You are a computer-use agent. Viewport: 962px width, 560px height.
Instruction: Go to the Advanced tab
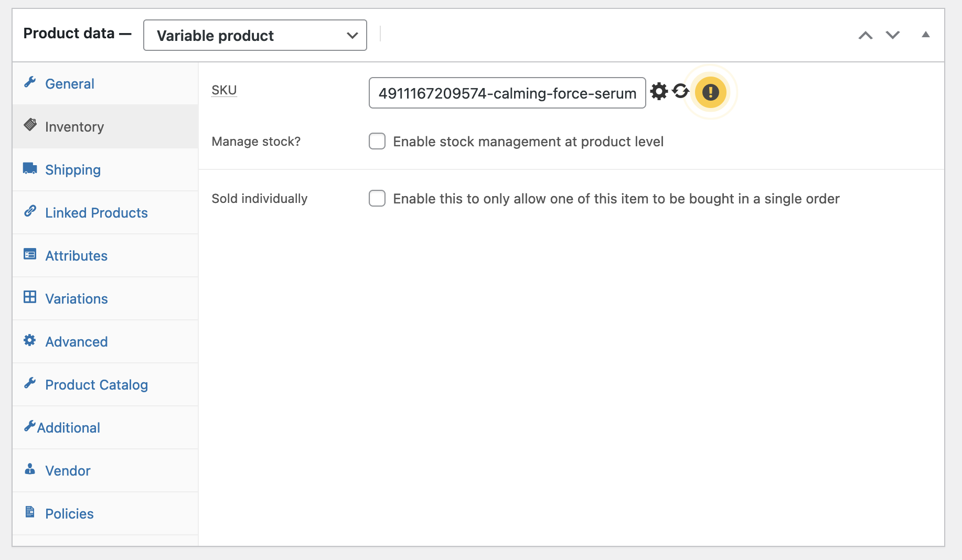[76, 342]
